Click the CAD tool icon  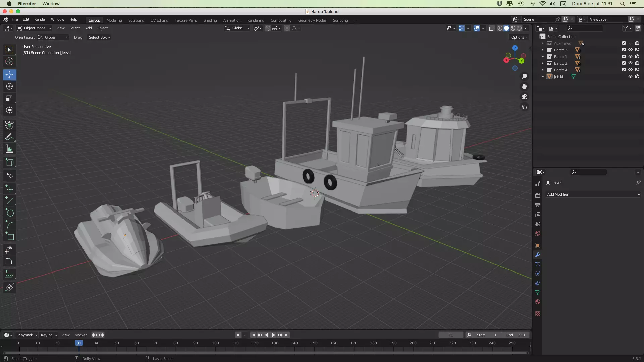pos(9,125)
